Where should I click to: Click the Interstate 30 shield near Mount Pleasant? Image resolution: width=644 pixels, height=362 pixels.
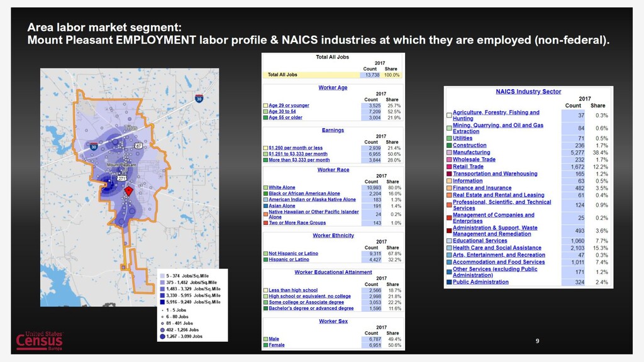click(x=94, y=146)
